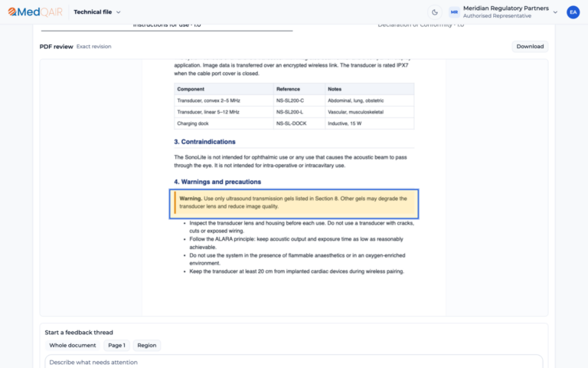Click the MR organization badge
This screenshot has height=368, width=588.
pos(454,12)
